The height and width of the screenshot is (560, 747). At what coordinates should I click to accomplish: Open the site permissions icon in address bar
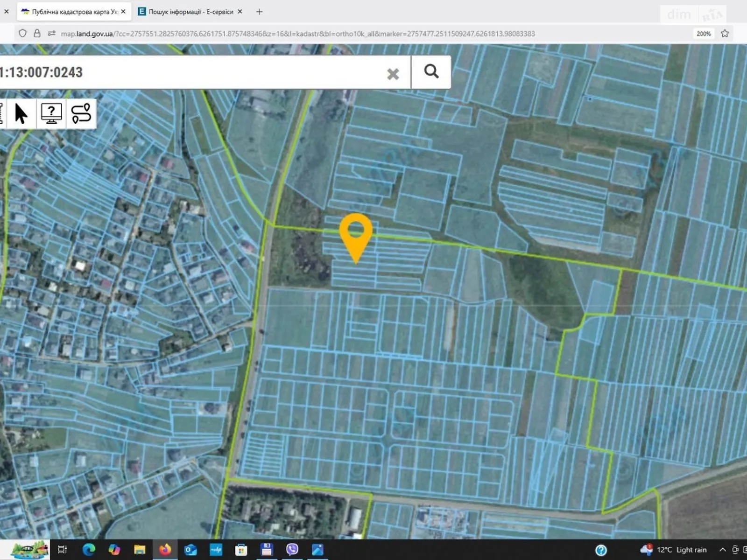pos(52,34)
